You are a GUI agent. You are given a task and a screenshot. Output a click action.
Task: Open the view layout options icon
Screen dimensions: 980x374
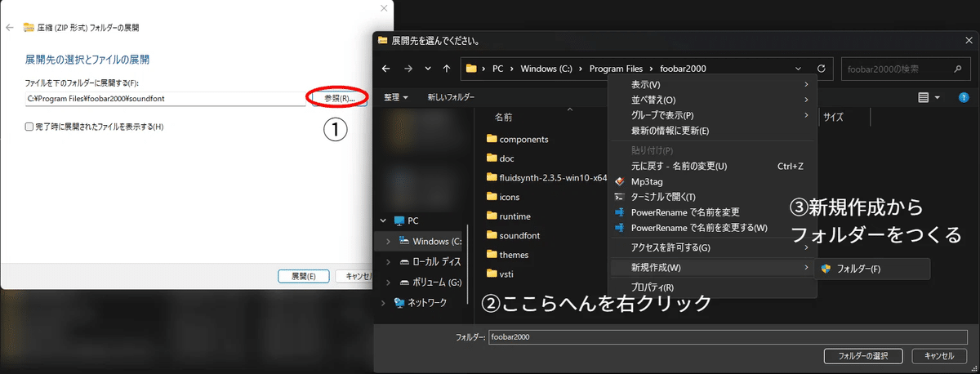click(x=923, y=97)
